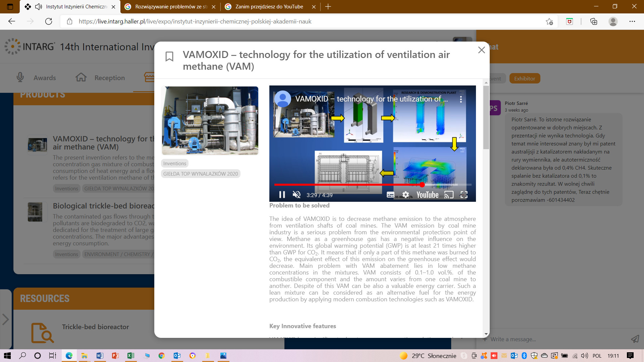Open video on YouTube logo
This screenshot has width=644, height=362.
pyautogui.click(x=427, y=195)
